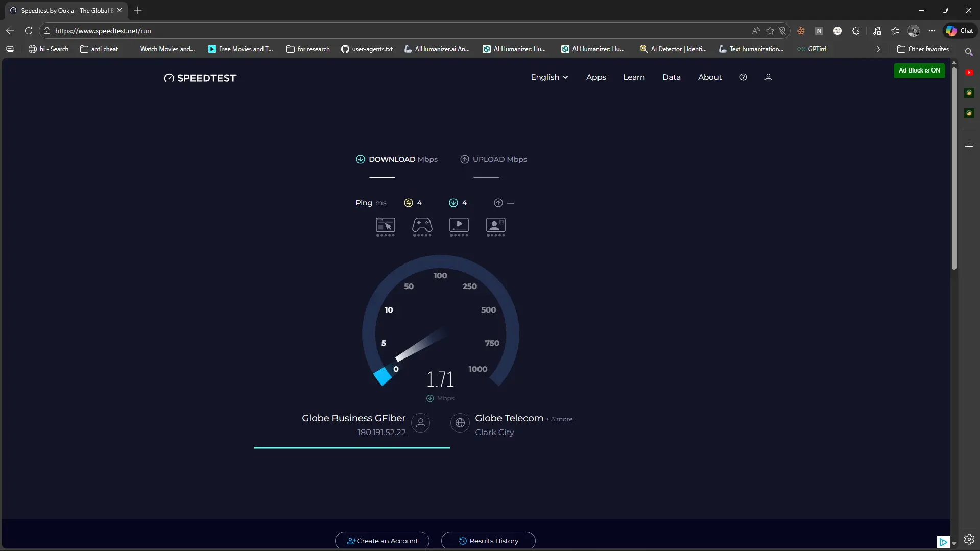Open the About menu item

pos(710,77)
